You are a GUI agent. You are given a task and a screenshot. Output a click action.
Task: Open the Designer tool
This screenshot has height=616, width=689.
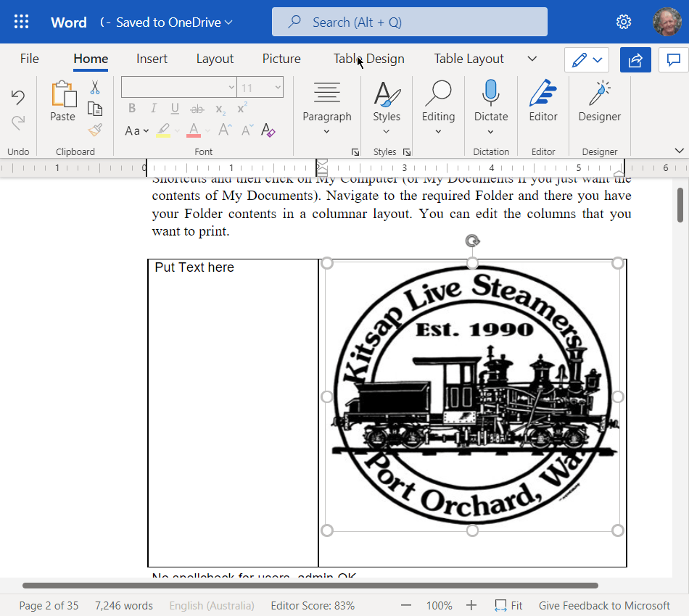(x=599, y=101)
